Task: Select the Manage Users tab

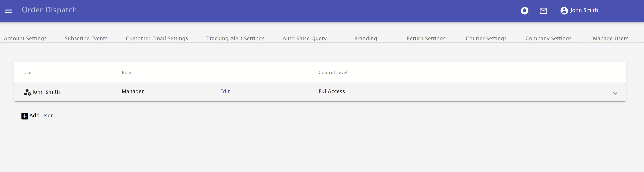Action: pos(610,38)
